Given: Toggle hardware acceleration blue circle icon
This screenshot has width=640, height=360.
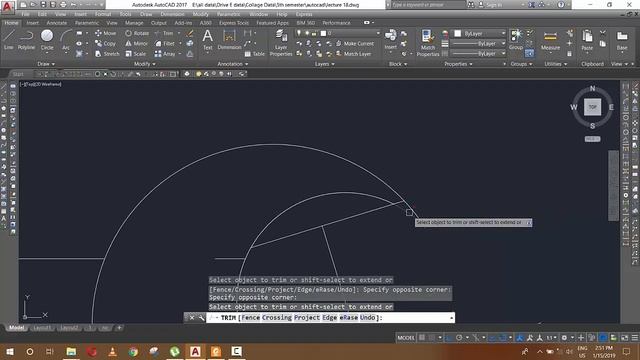Looking at the screenshot, I should coord(603,338).
